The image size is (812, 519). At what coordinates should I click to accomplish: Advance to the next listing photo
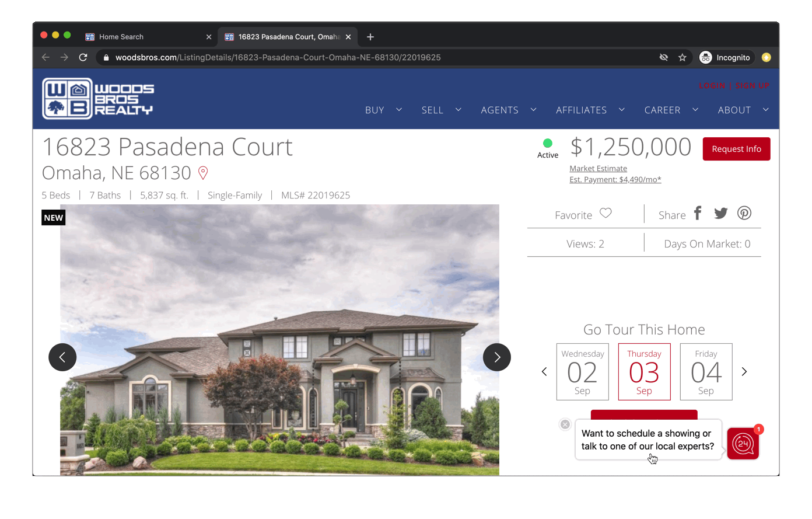[x=496, y=357]
